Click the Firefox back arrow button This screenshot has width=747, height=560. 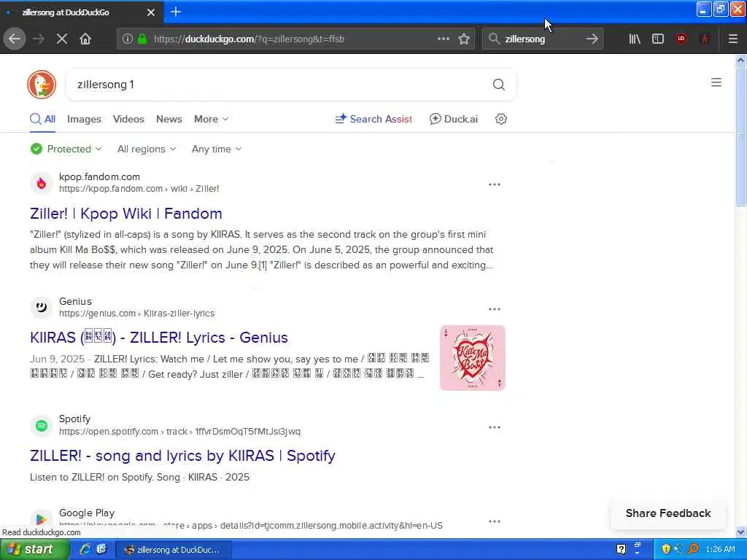[15, 39]
